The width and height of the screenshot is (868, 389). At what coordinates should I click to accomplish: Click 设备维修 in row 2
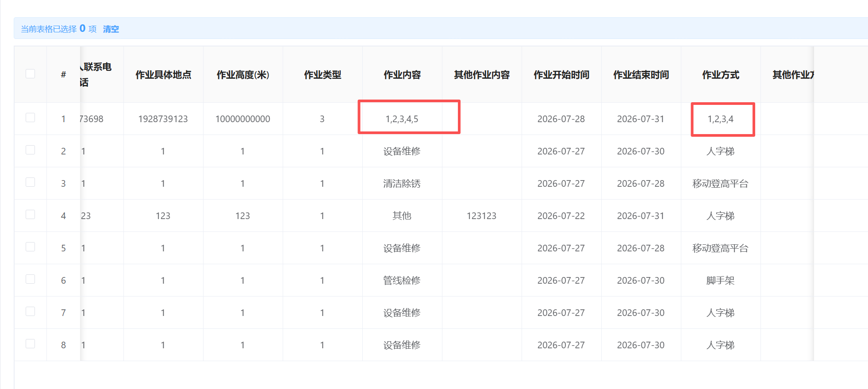pos(402,151)
